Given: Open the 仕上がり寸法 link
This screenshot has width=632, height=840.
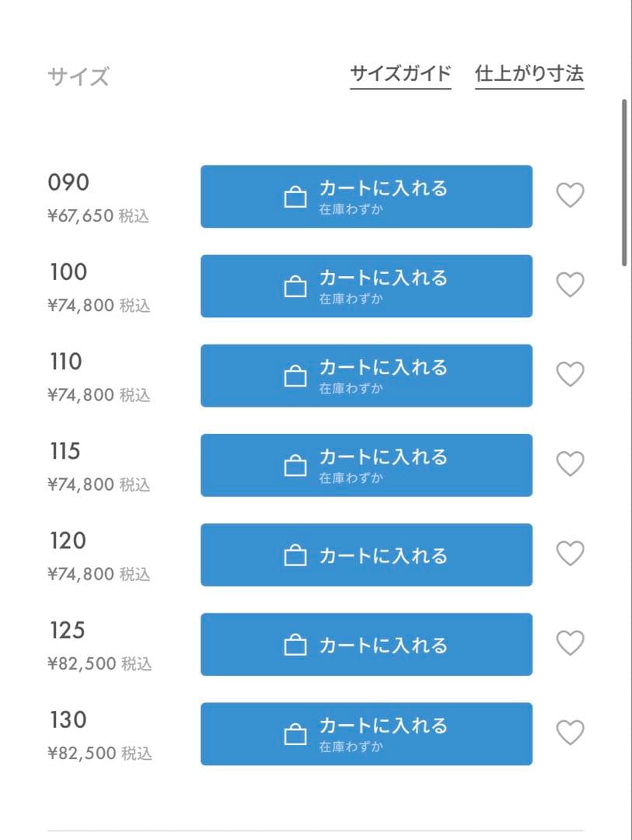Looking at the screenshot, I should pos(529,75).
